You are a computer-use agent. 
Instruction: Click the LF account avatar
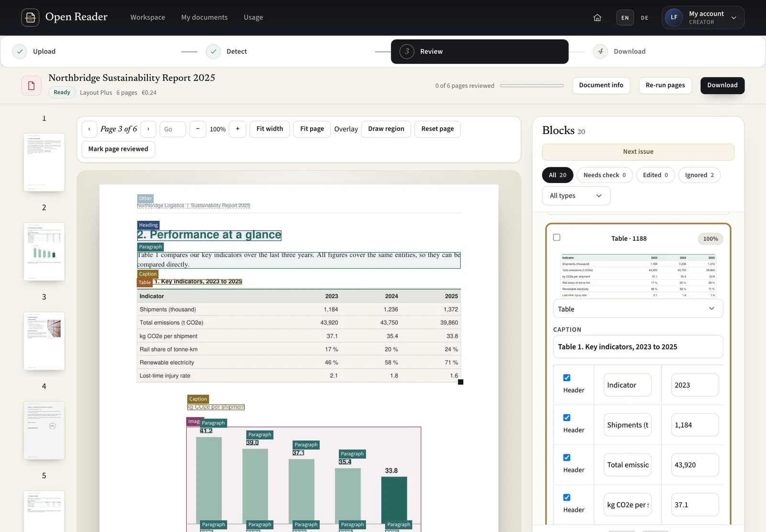pyautogui.click(x=674, y=18)
